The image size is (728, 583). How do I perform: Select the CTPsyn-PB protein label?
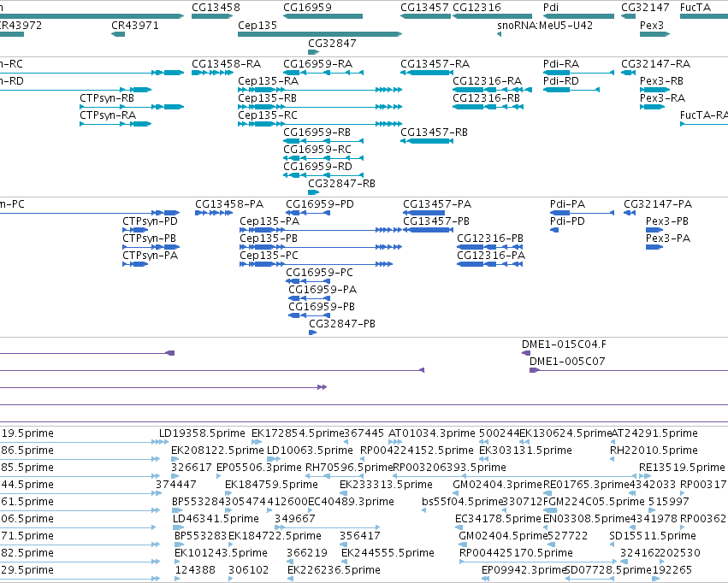coord(149,238)
